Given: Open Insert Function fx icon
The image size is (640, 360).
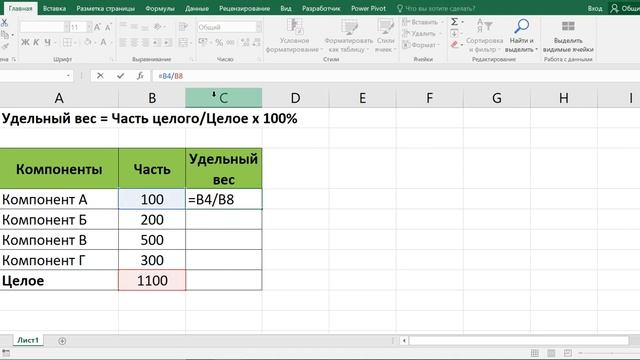Looking at the screenshot, I should click(x=140, y=76).
